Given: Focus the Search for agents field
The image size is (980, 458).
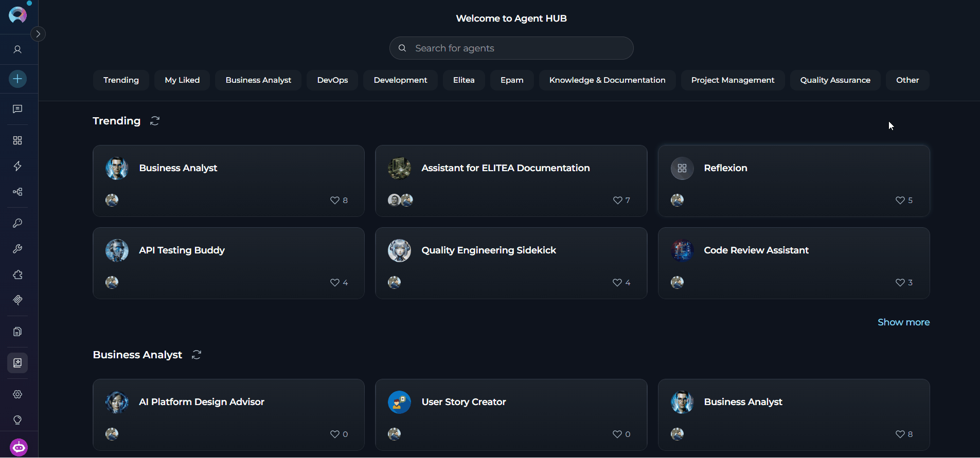Looking at the screenshot, I should tap(511, 48).
